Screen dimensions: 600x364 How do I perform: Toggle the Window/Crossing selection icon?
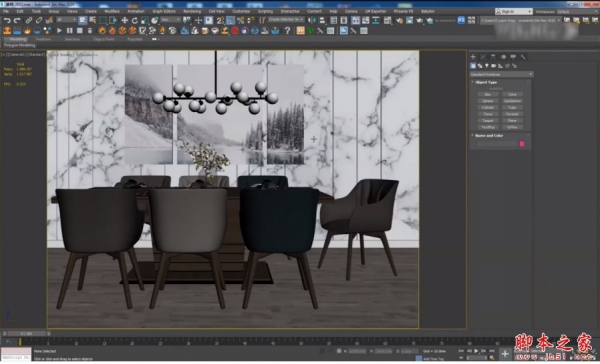(113, 20)
